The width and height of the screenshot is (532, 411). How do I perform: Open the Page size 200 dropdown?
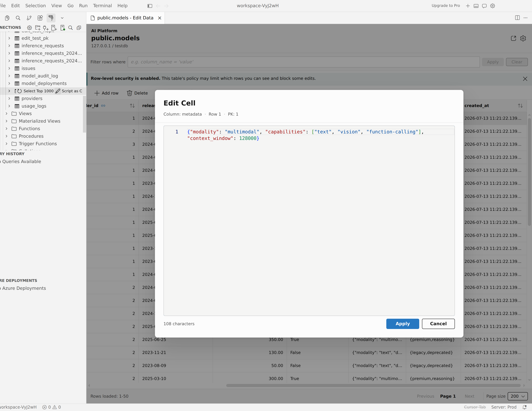point(518,396)
